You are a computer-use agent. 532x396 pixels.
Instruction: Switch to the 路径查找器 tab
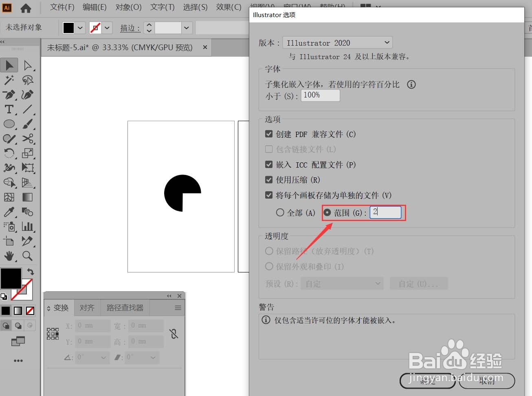pos(125,308)
